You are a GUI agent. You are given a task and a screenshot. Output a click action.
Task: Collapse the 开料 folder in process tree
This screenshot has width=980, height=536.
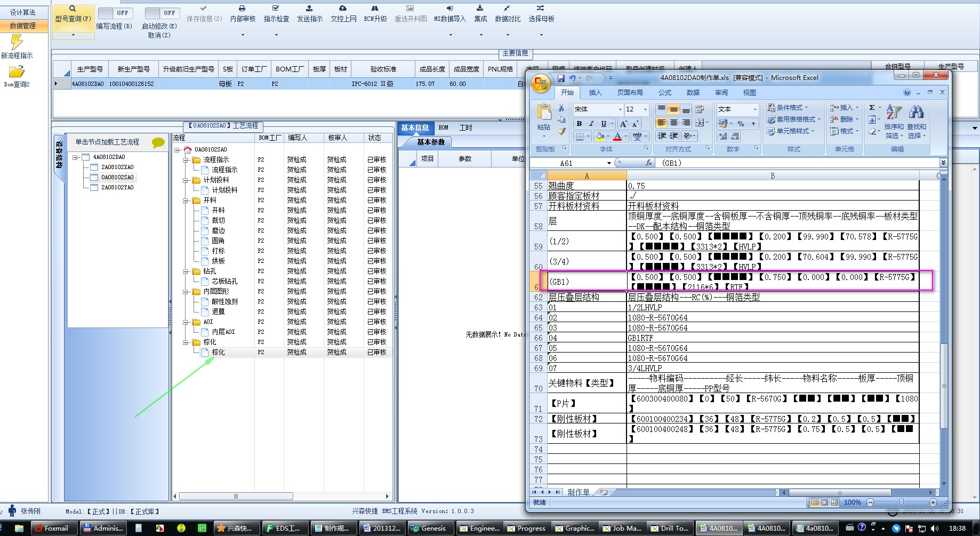[186, 201]
